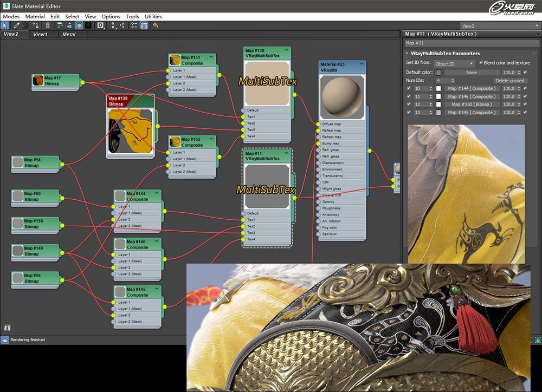Collapse the VRayMultiSubTex Parameters rollout
The image size is (542, 392).
[x=407, y=53]
